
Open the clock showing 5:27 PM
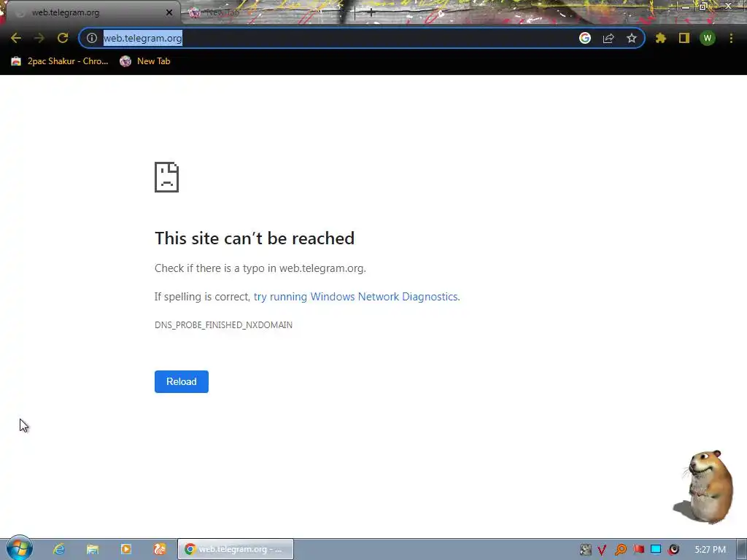point(710,550)
